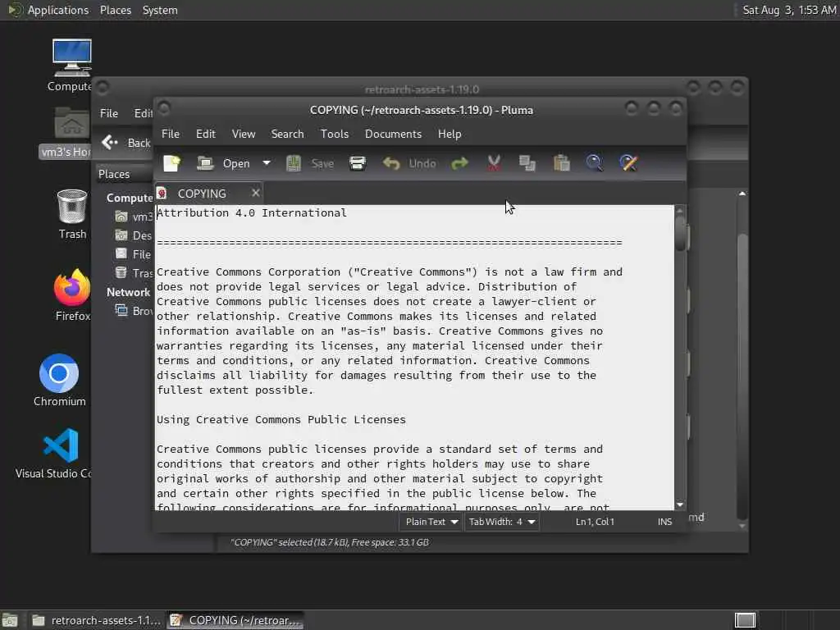
Task: Open the Places menu in top panel
Action: [115, 10]
